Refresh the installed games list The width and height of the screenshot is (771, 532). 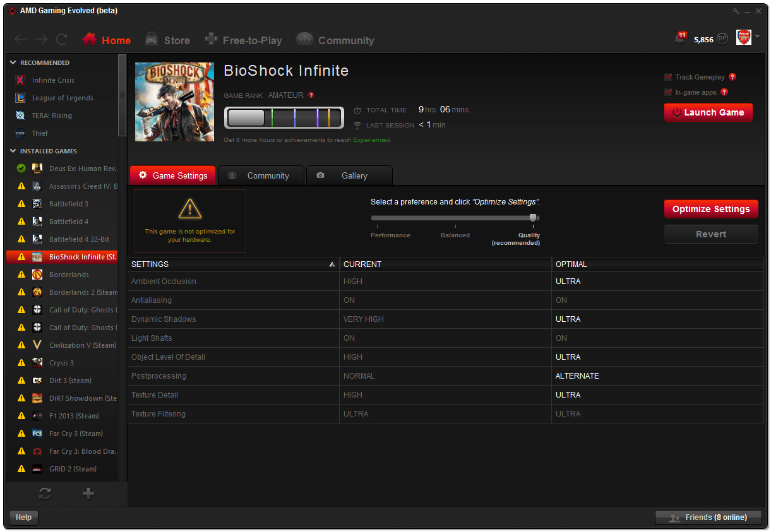point(44,494)
